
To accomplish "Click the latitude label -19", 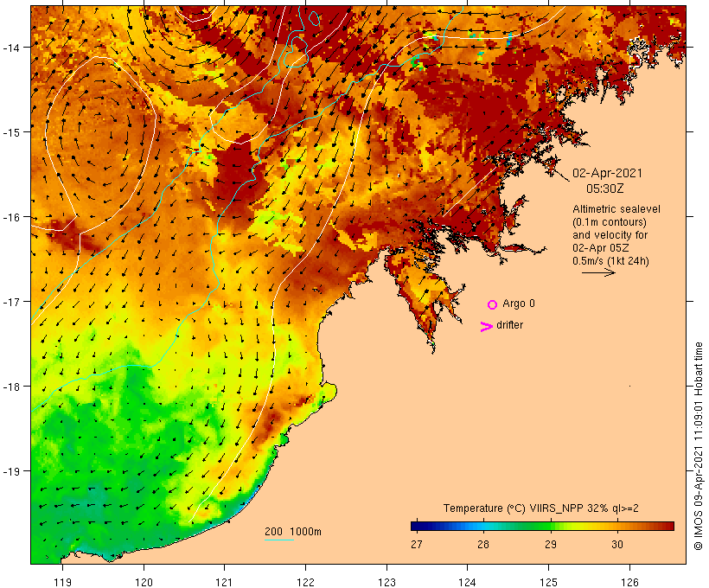I will [x=11, y=471].
